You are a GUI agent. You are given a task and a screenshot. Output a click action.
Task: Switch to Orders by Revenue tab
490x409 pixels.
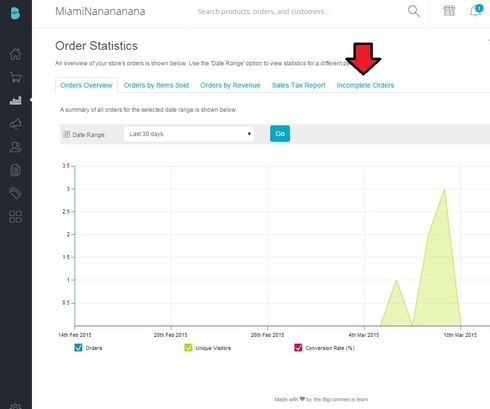pos(230,85)
